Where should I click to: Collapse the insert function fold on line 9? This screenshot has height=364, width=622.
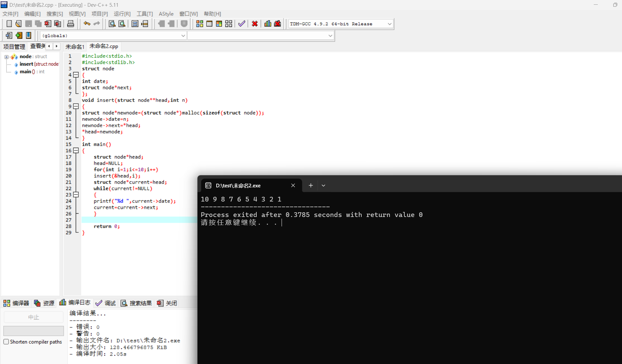[76, 106]
